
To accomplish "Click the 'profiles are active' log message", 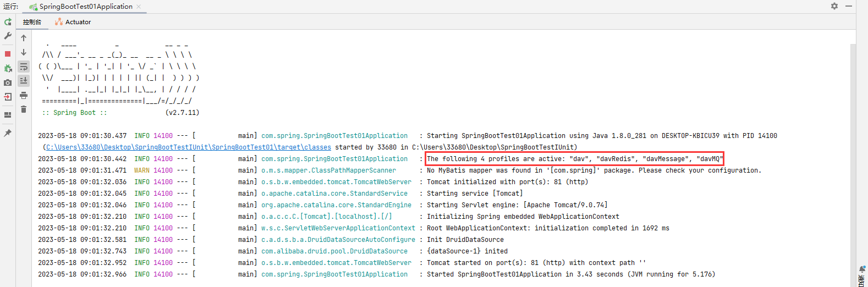I will [575, 159].
